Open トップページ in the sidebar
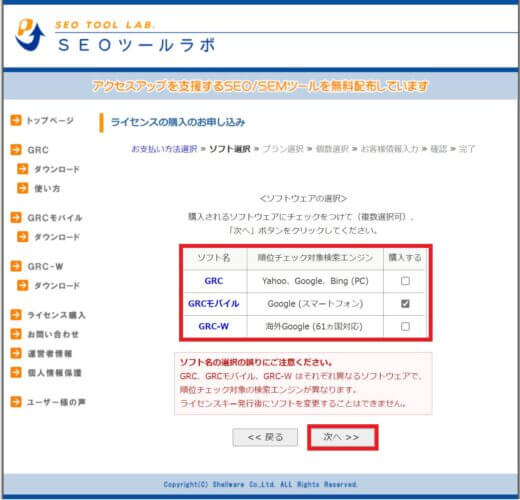This screenshot has width=520, height=500. click(x=50, y=120)
